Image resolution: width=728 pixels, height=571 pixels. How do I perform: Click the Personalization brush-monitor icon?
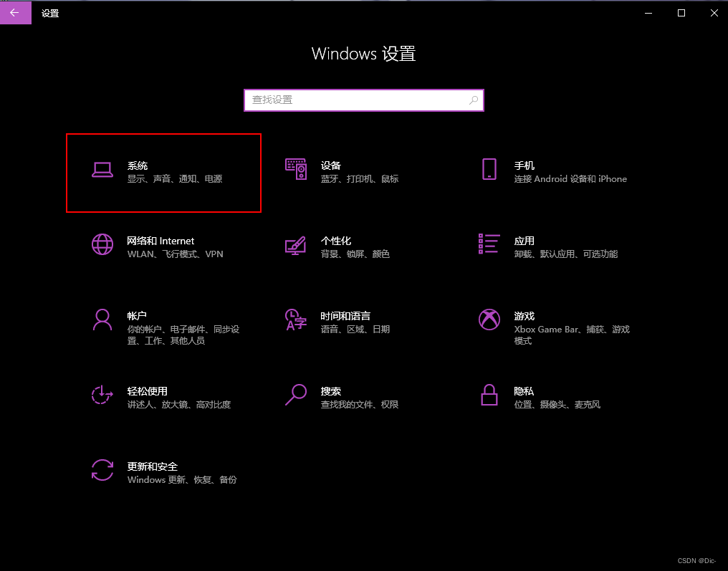tap(296, 246)
